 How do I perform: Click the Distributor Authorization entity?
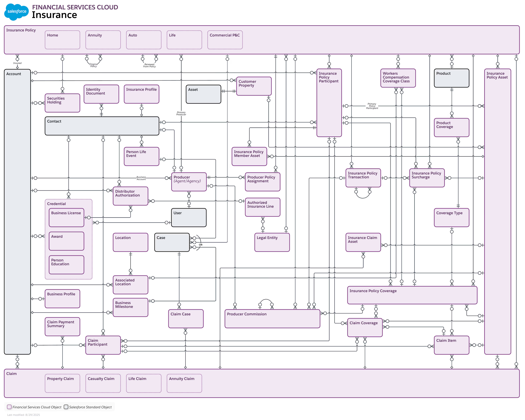point(131,196)
